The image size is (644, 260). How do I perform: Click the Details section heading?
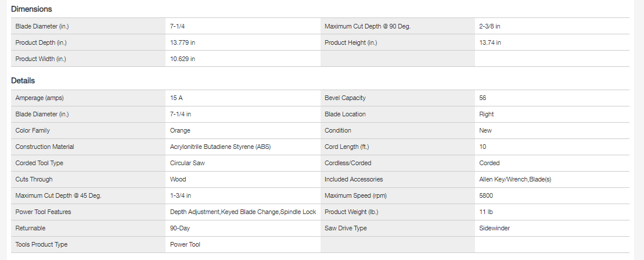(x=23, y=81)
